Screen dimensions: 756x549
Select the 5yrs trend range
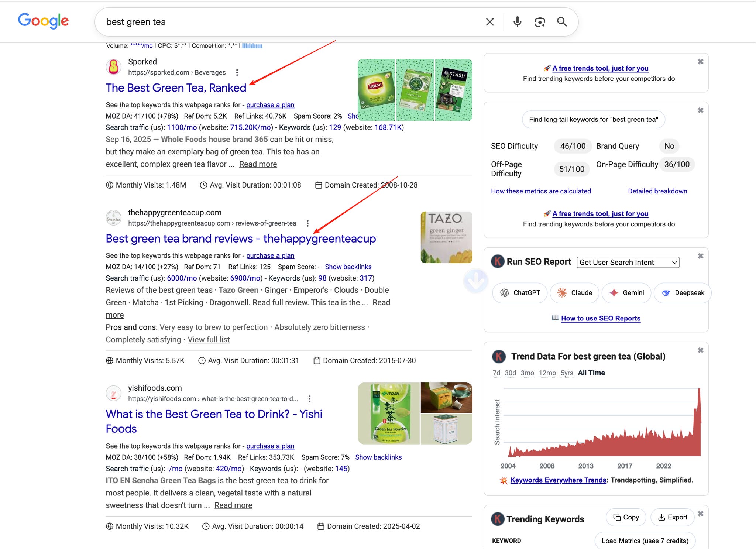point(567,373)
